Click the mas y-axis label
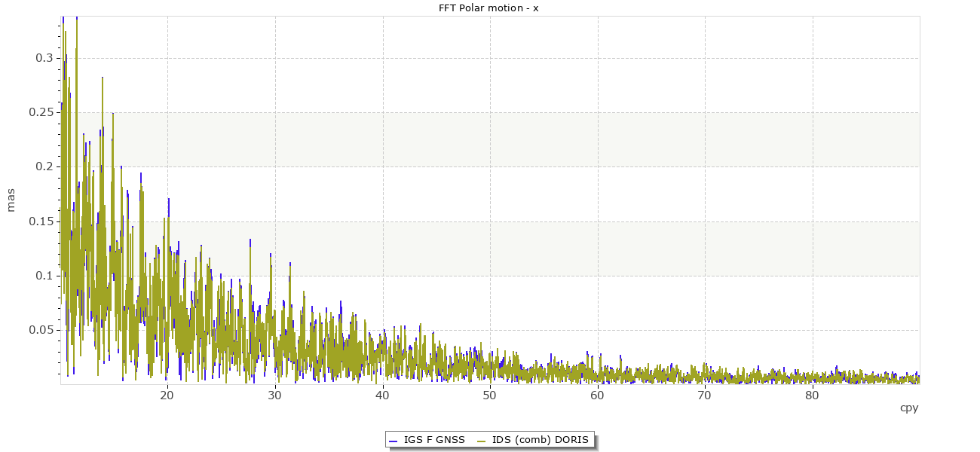The height and width of the screenshot is (452, 980). (x=11, y=200)
